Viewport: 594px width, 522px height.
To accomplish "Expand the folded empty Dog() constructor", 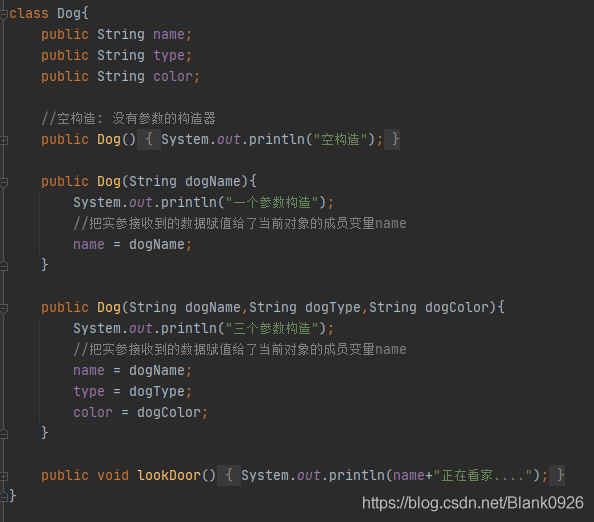I will coord(4,141).
